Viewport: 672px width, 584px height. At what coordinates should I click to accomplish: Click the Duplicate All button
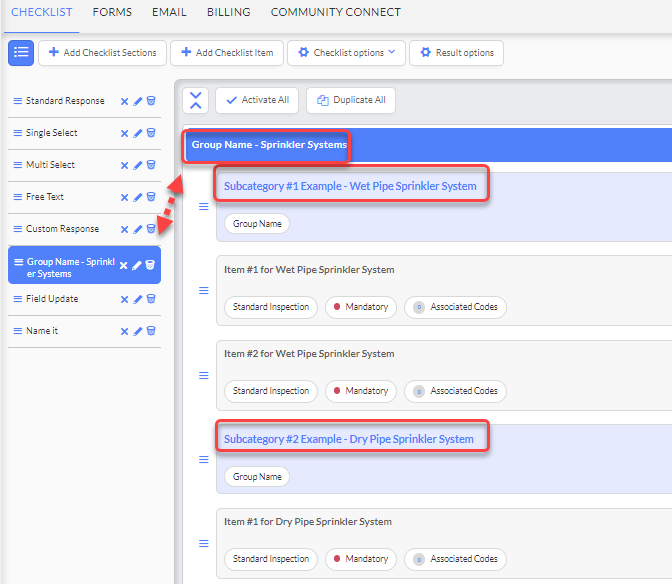(x=351, y=100)
